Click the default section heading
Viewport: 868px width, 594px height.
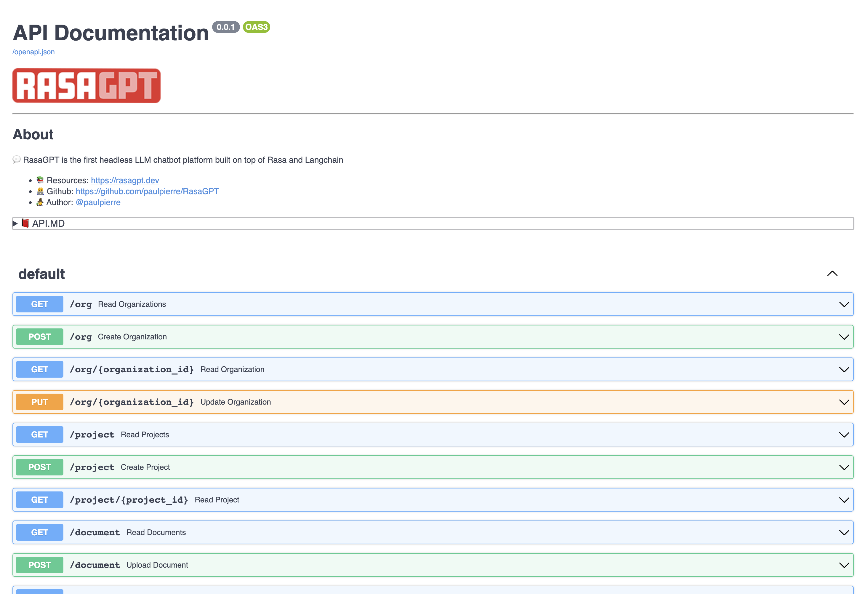pos(41,274)
